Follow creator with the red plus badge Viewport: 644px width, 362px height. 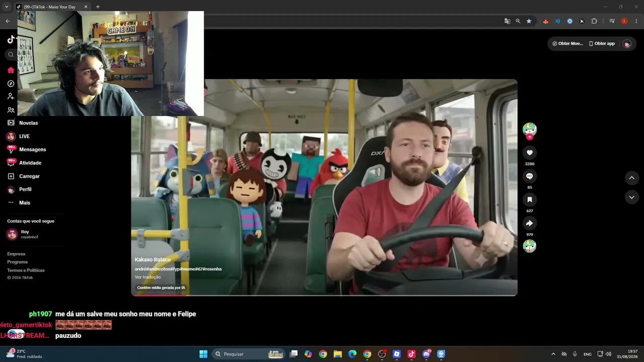tap(529, 137)
